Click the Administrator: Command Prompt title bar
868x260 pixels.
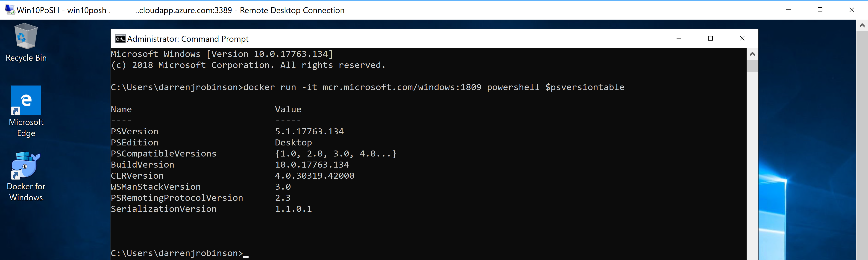pos(404,38)
